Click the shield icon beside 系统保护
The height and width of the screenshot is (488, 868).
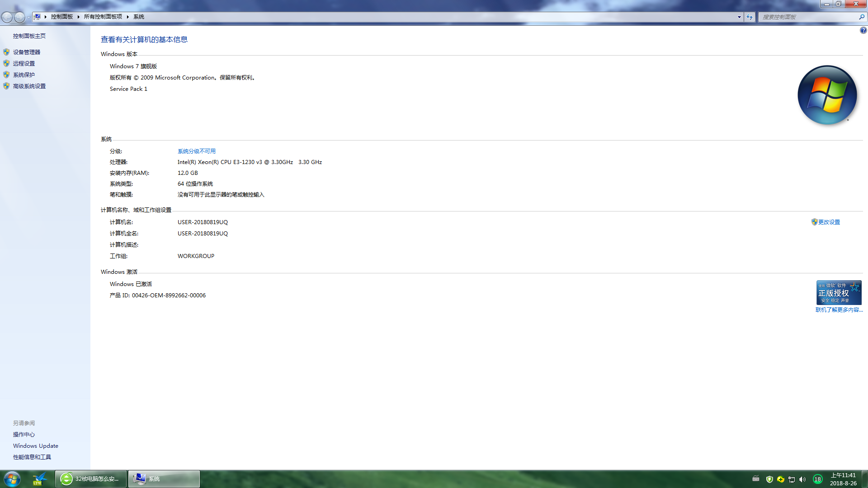pyautogui.click(x=6, y=75)
